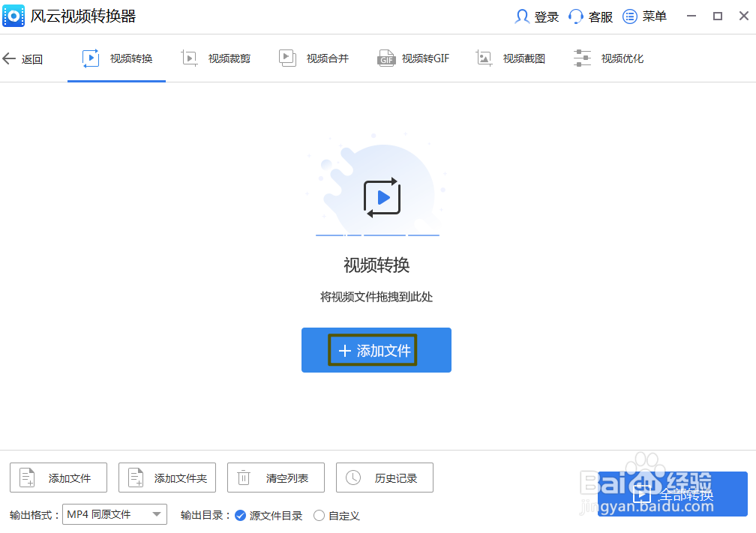The width and height of the screenshot is (756, 533).
Task: Select the 源文件目录 radio option
Action: (x=268, y=516)
